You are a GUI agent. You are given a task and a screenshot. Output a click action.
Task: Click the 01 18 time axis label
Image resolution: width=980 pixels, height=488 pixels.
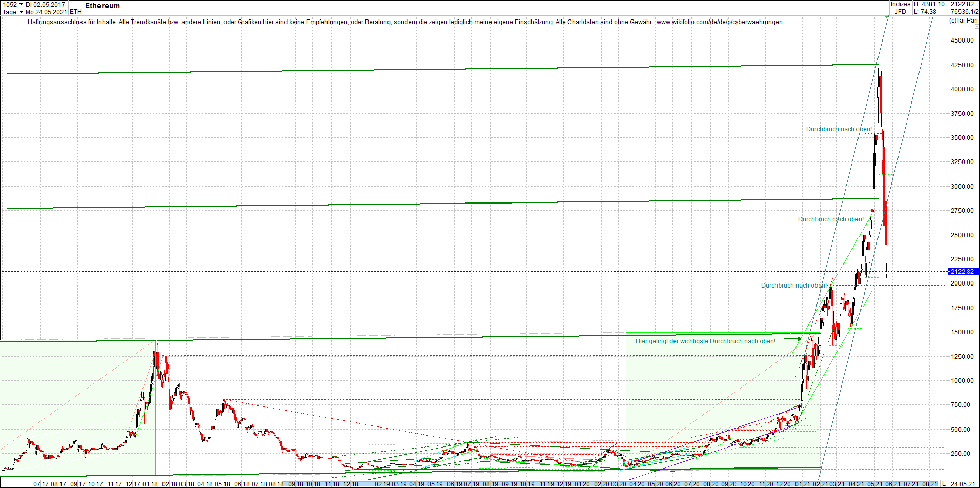click(x=150, y=484)
